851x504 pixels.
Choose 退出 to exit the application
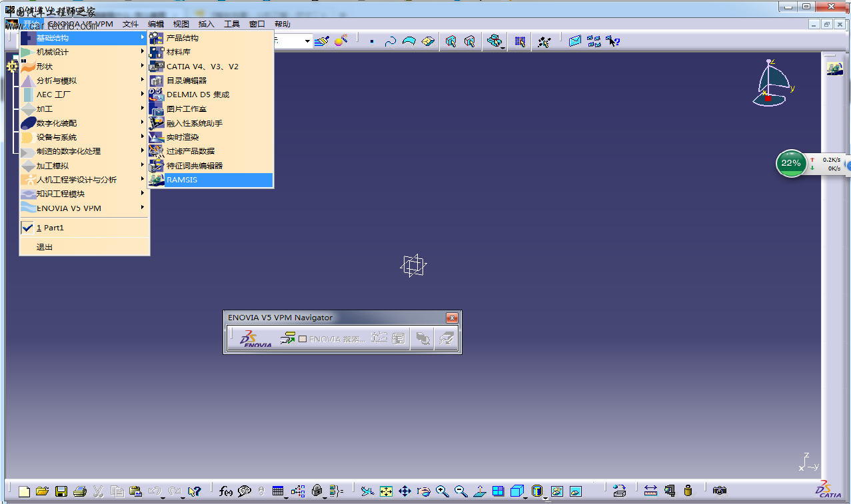(85, 247)
